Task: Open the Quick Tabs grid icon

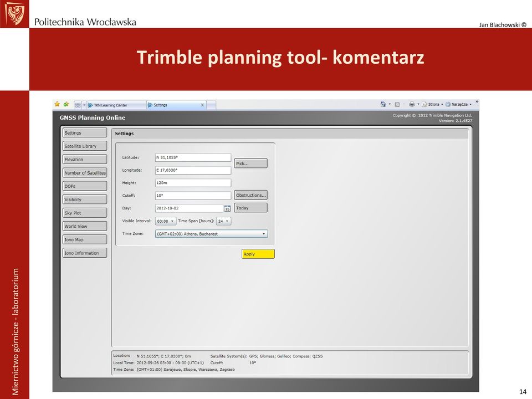Action: click(78, 105)
